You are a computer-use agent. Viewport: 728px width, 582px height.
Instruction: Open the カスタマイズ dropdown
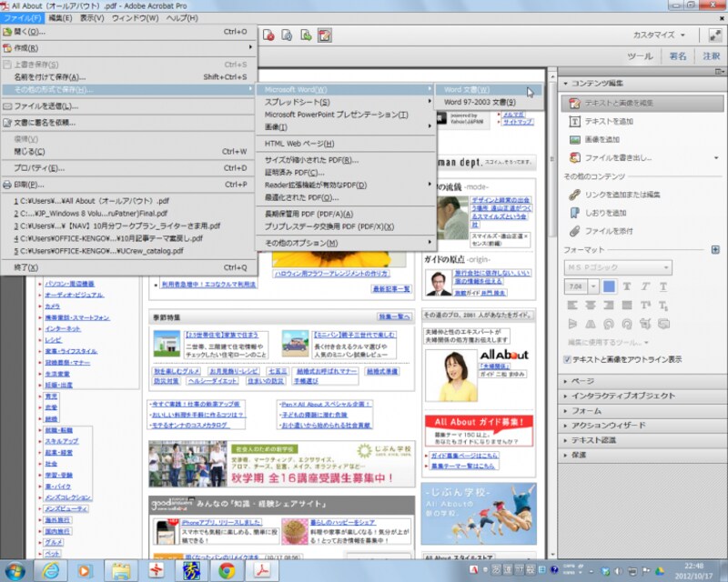pos(659,35)
